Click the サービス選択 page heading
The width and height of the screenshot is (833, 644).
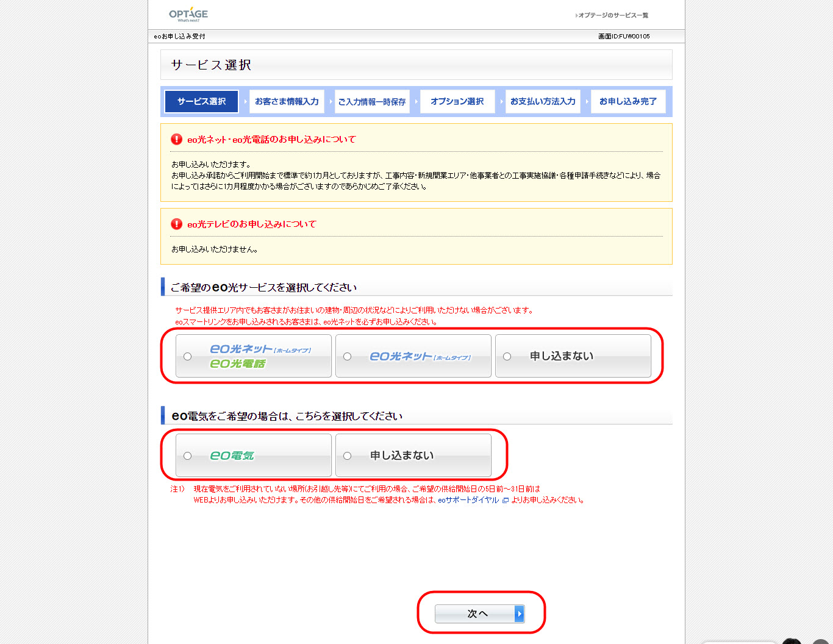click(x=211, y=65)
